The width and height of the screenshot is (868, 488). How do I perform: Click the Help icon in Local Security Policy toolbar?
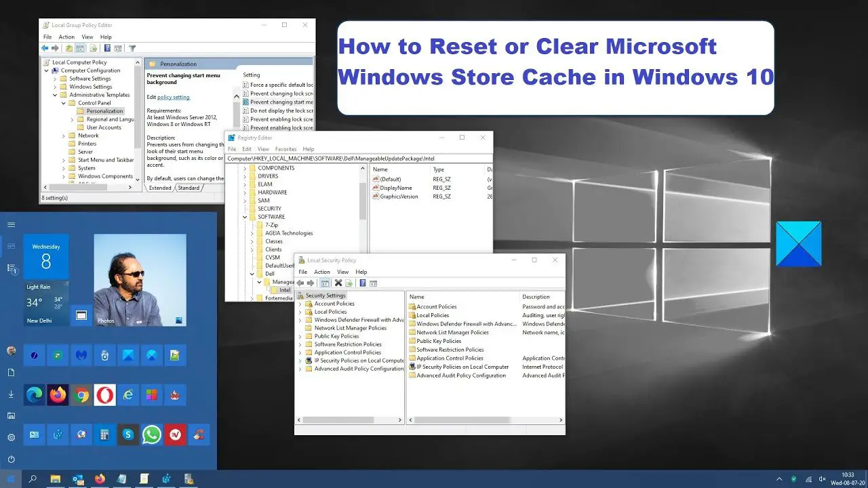point(363,283)
